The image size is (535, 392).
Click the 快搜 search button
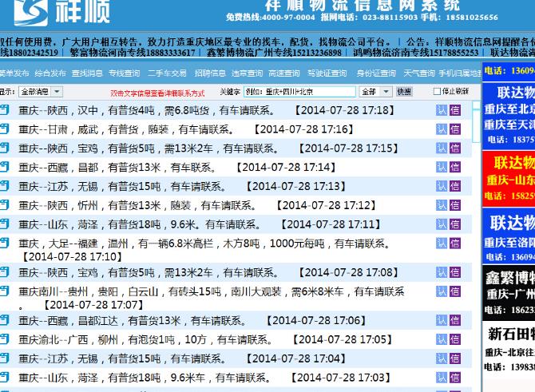pyautogui.click(x=404, y=92)
